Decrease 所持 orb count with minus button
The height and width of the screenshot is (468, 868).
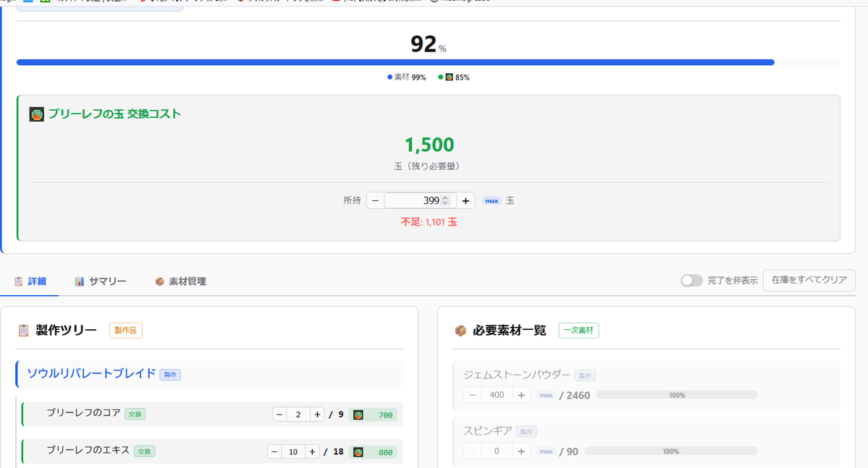click(375, 200)
